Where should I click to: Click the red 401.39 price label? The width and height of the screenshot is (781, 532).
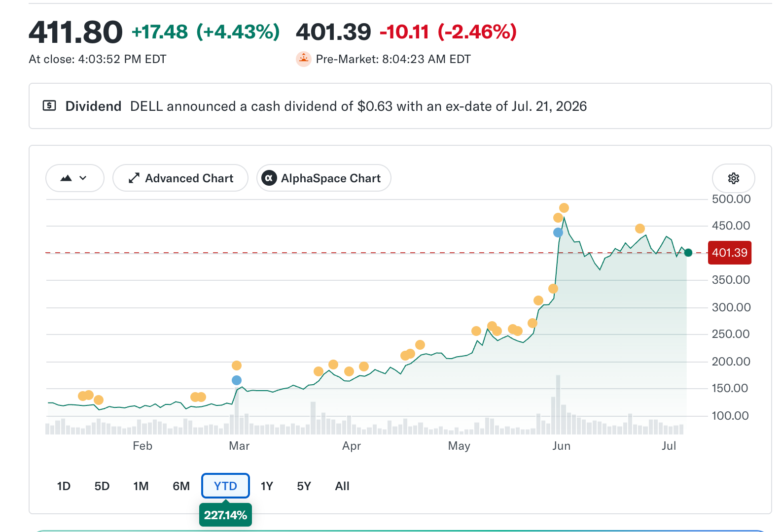[x=730, y=253]
